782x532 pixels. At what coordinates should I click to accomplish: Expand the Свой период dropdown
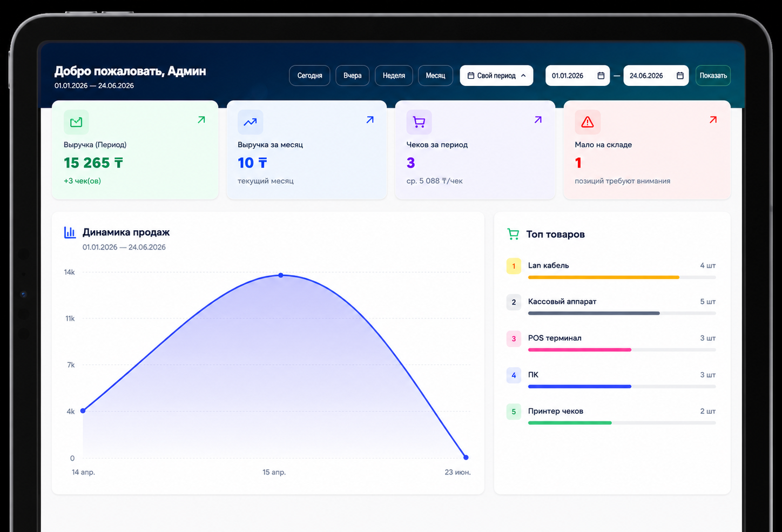[x=496, y=76]
